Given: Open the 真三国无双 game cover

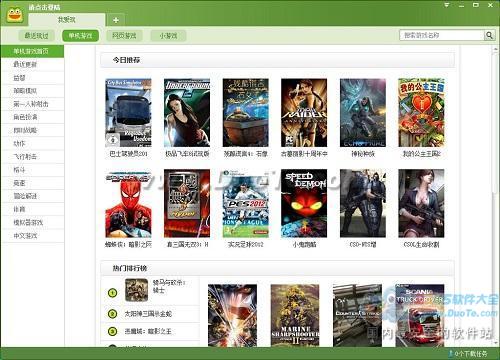Looking at the screenshot, I should (187, 203).
